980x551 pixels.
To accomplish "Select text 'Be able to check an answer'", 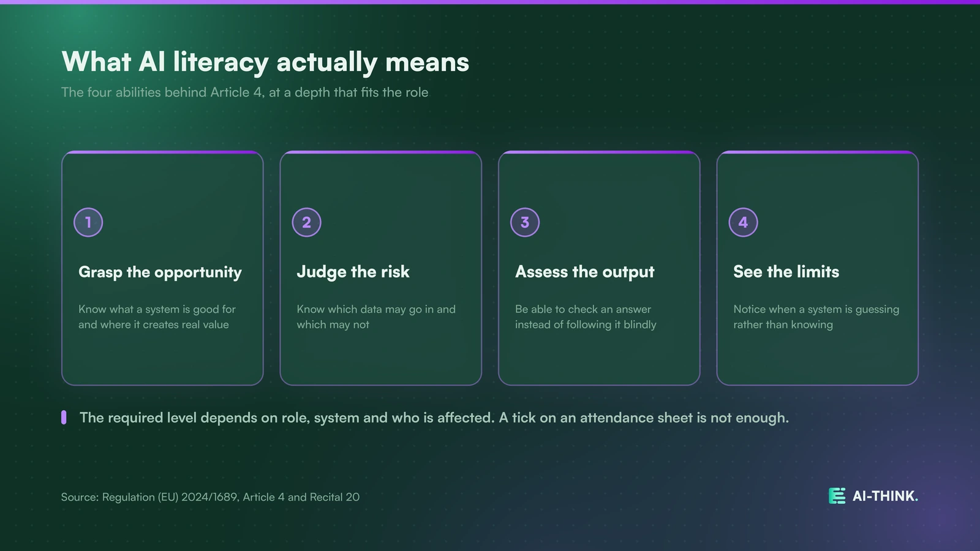I will (583, 309).
